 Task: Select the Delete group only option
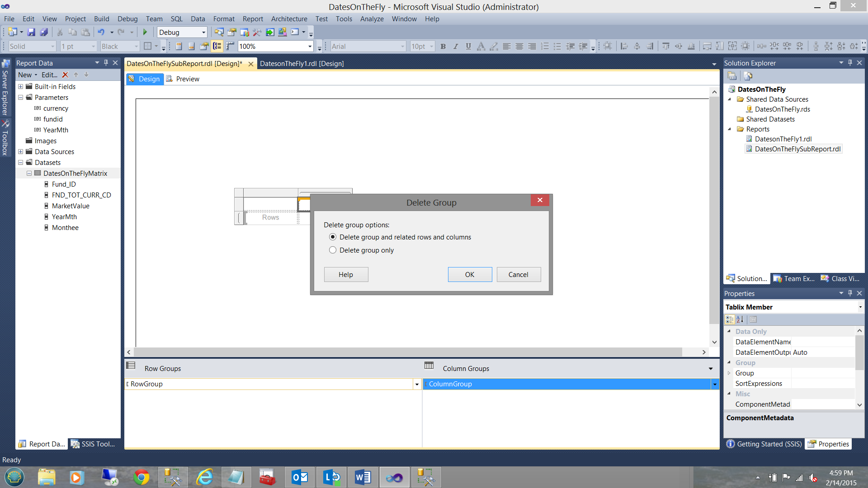point(333,250)
